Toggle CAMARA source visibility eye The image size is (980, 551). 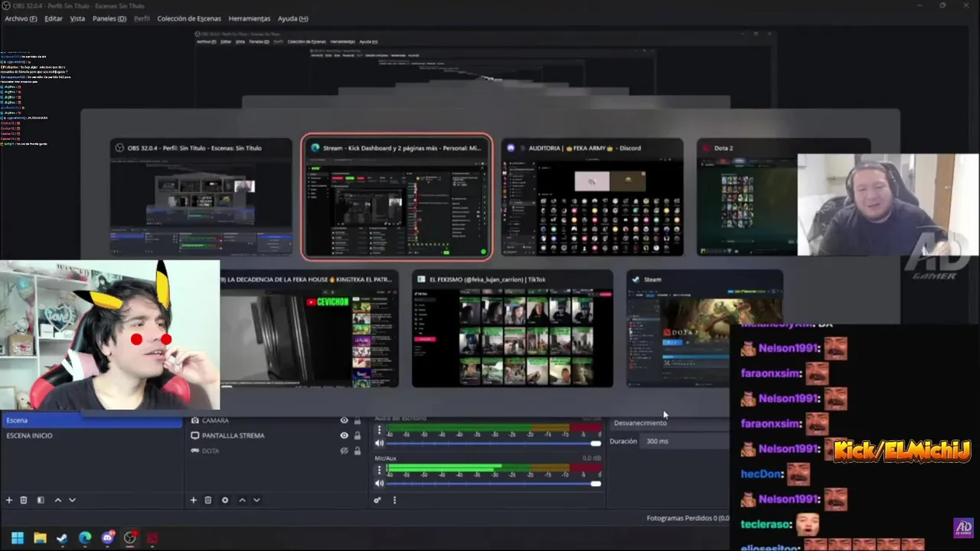tap(344, 420)
